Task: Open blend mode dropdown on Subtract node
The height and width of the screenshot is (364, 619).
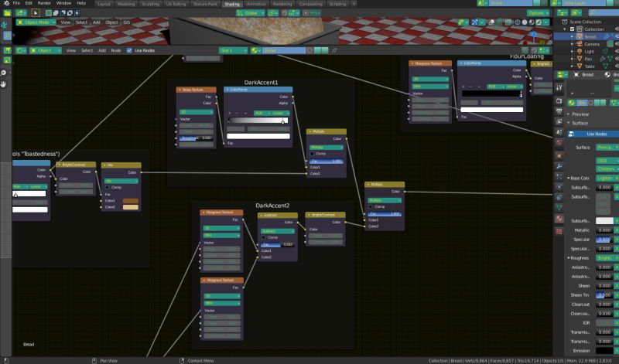Action: click(278, 232)
